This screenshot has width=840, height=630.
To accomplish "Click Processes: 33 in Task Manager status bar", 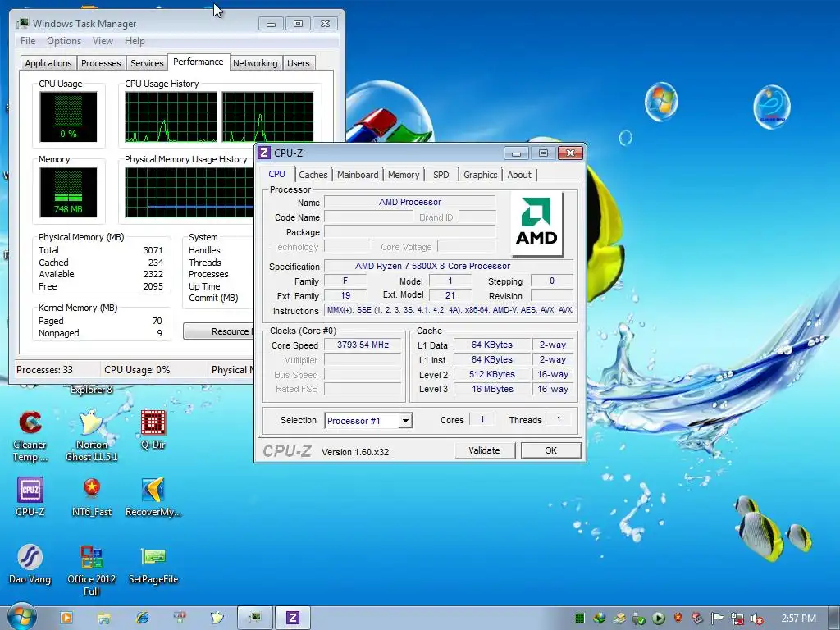I will [44, 370].
